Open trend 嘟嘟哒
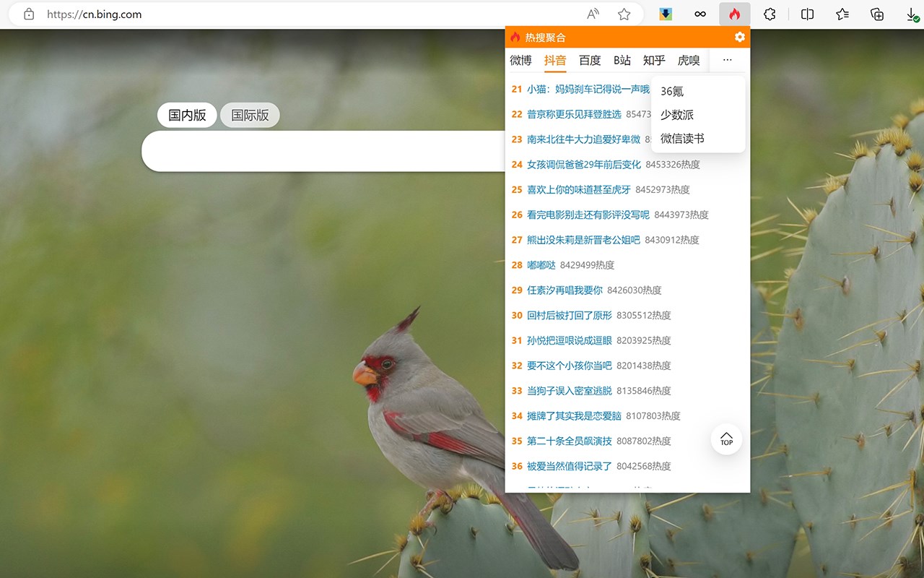Image resolution: width=924 pixels, height=578 pixels. click(x=541, y=265)
